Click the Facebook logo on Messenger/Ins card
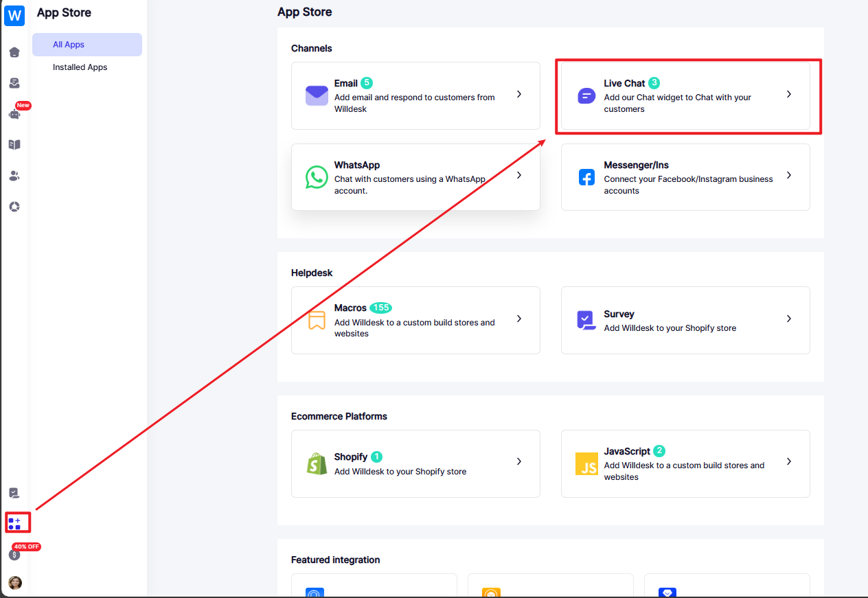The width and height of the screenshot is (868, 598). coord(586,177)
